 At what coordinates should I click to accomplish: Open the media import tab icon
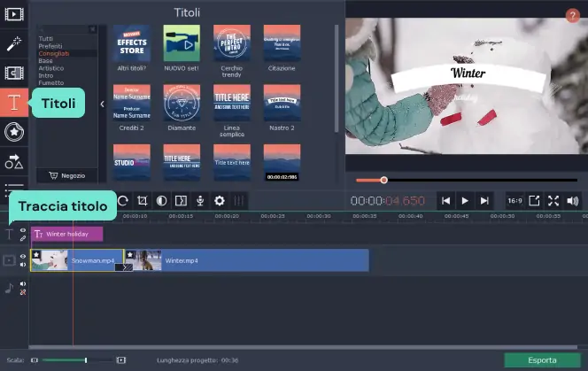point(14,14)
